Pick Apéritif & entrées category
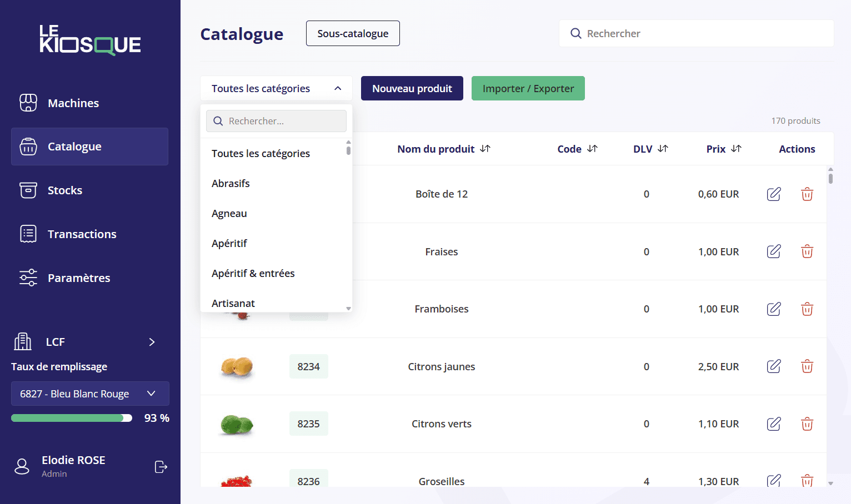Viewport: 851px width, 504px height. tap(273, 274)
